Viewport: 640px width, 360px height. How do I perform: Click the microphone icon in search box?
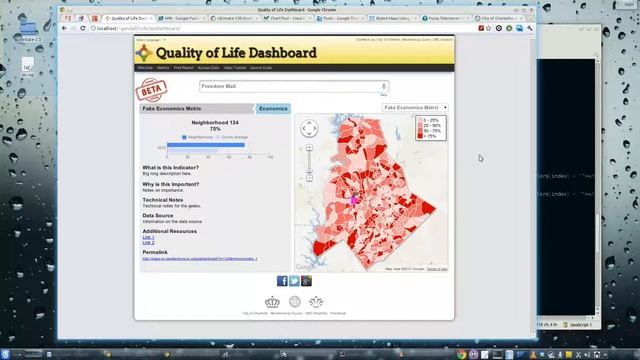[384, 86]
